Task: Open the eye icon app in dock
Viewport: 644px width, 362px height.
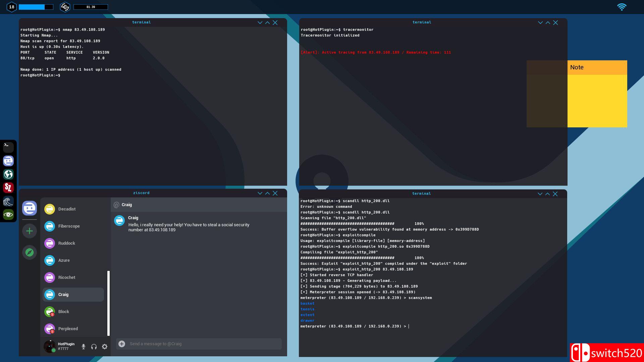Action: 8,215
